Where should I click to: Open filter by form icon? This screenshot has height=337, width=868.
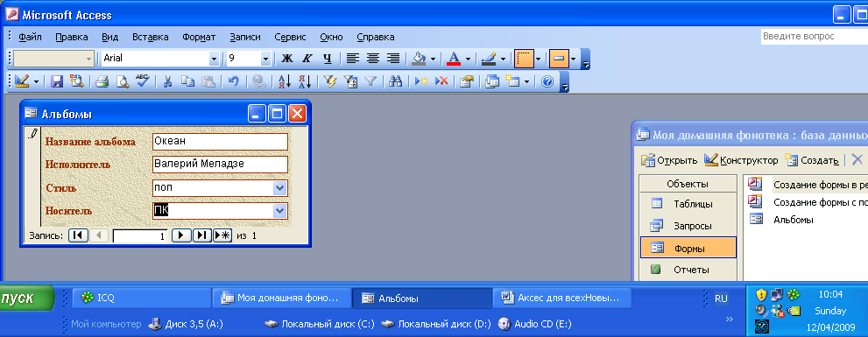350,81
